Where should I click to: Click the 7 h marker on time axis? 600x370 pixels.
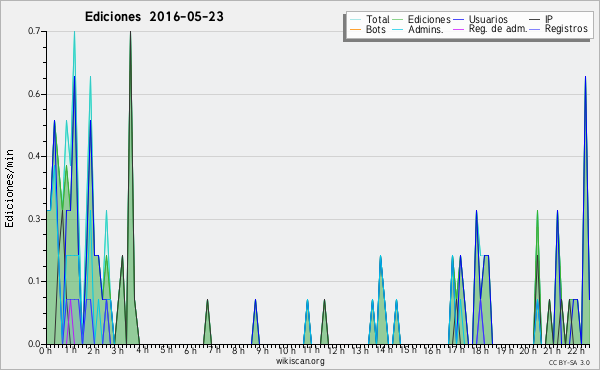pyautogui.click(x=215, y=350)
